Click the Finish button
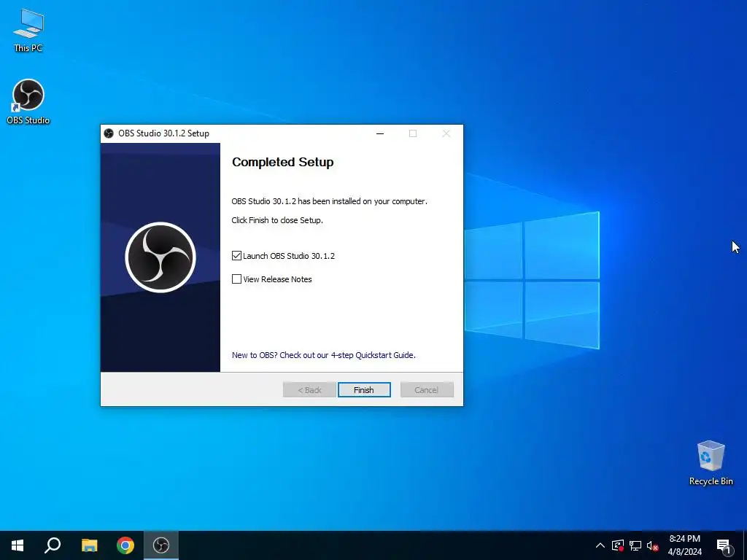This screenshot has width=747, height=560. click(x=364, y=389)
